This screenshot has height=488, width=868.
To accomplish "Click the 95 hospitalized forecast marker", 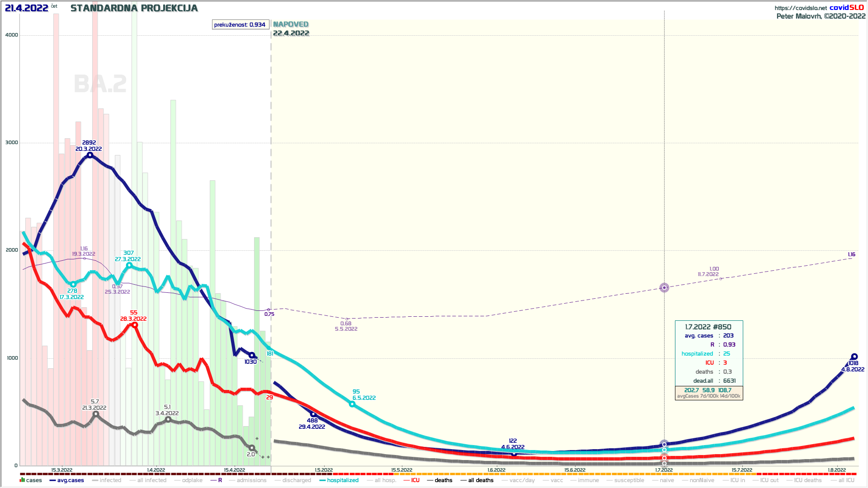I will click(352, 404).
